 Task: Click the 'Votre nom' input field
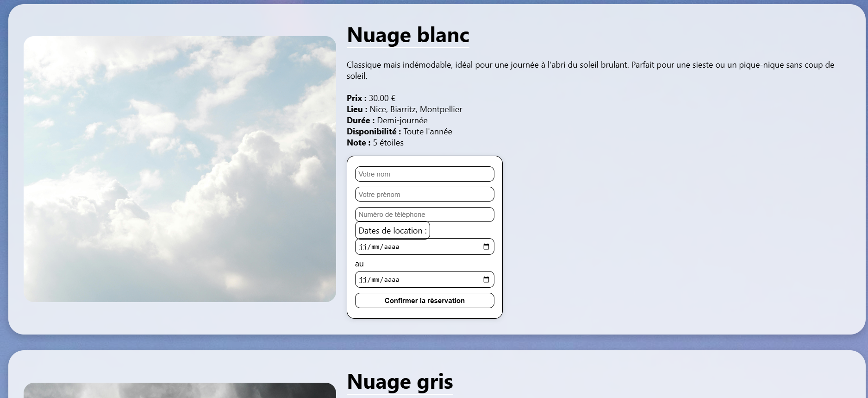coord(424,174)
